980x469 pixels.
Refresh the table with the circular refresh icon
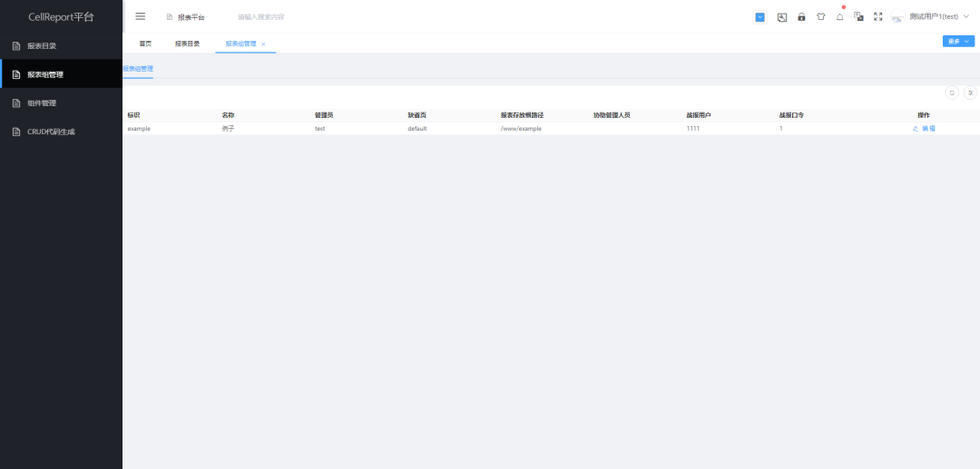pos(952,93)
